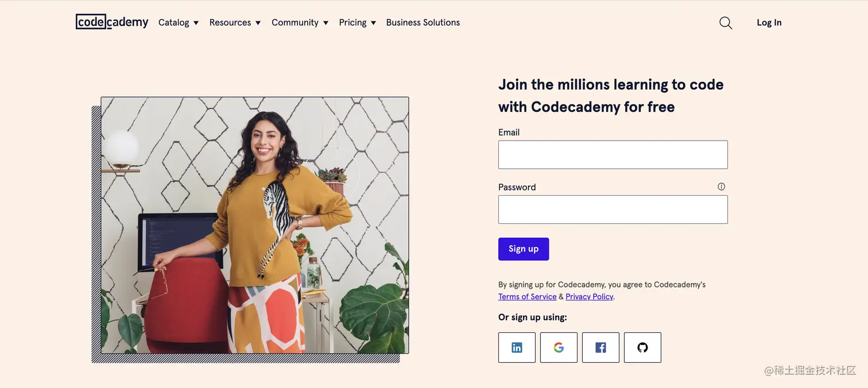868x388 pixels.
Task: Sign up with Google icon
Action: click(559, 347)
